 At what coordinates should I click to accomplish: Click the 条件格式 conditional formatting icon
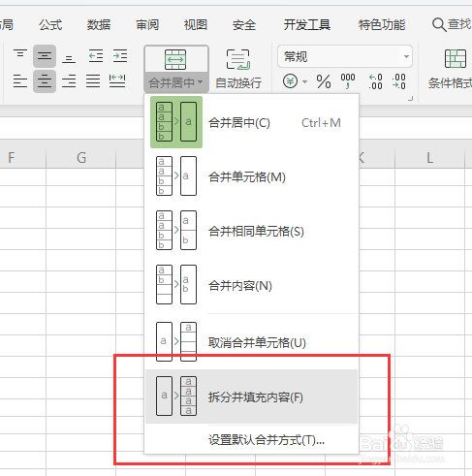coord(456,58)
